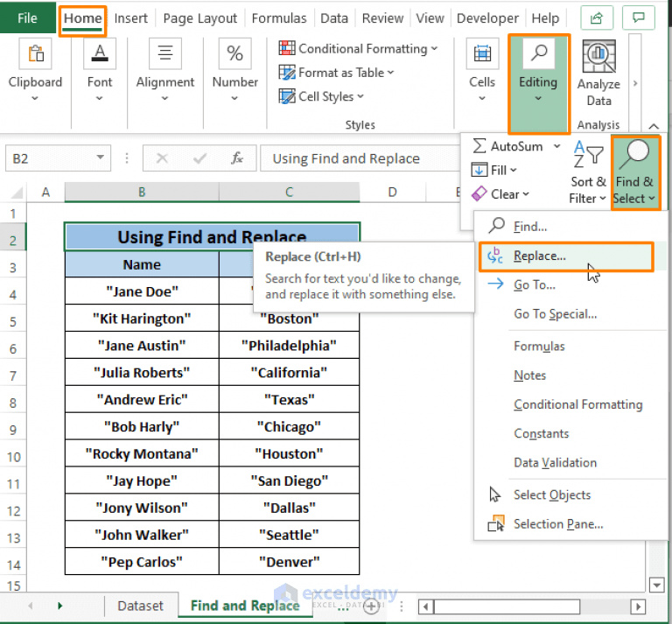Switch to the Developer tab
This screenshot has width=672, height=624.
point(487,18)
